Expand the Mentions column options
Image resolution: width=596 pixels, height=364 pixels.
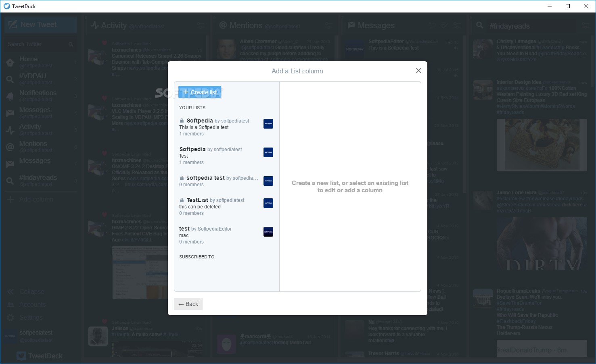click(x=329, y=25)
